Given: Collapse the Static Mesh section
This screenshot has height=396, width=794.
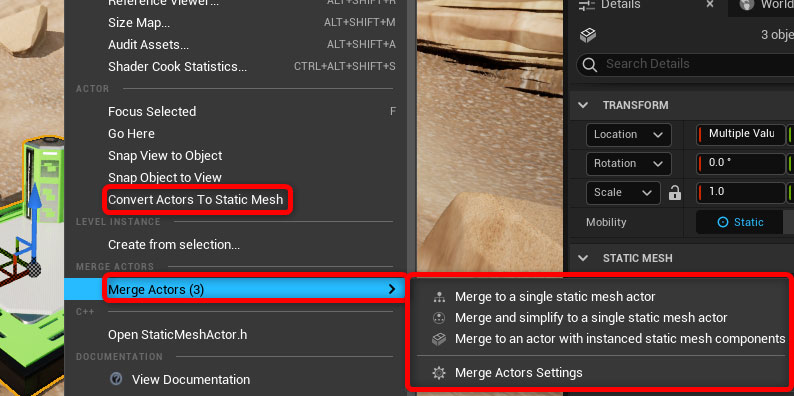Looking at the screenshot, I should (x=583, y=258).
